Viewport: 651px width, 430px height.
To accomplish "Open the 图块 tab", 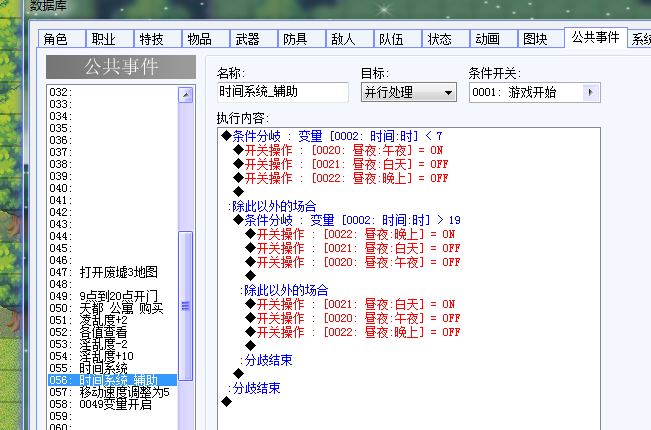I will click(541, 39).
